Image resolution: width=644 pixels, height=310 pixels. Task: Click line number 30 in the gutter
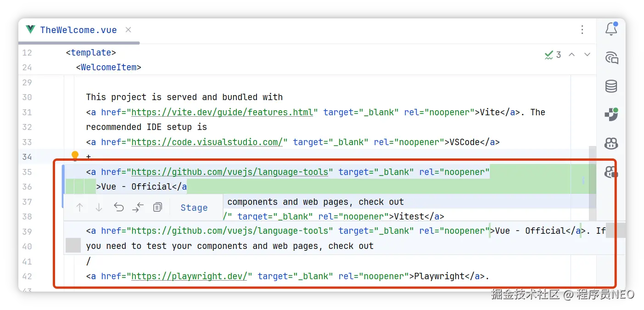click(27, 97)
